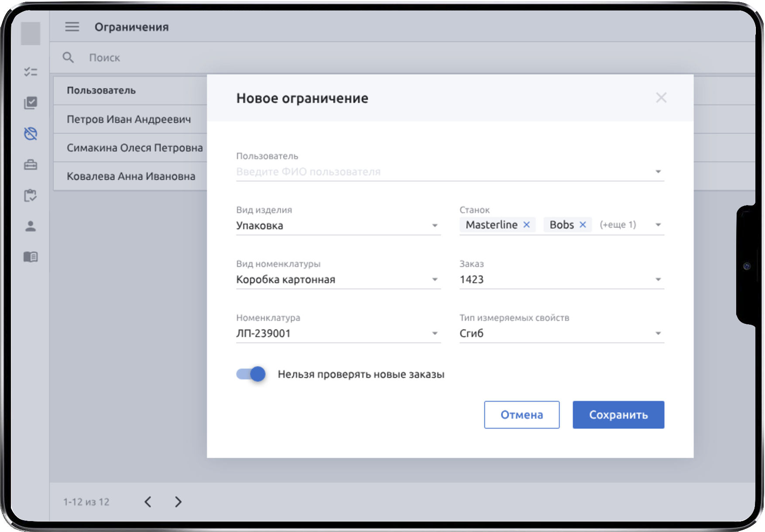
Task: Open the users section via person icon
Action: (31, 226)
